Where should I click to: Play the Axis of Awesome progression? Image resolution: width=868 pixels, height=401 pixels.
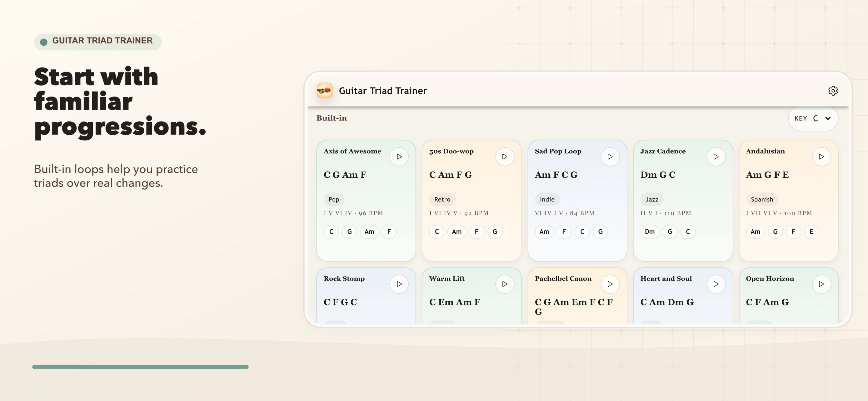(x=399, y=156)
